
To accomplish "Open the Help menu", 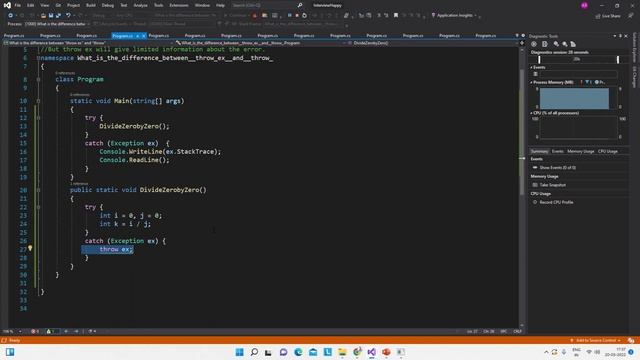I will [220, 5].
